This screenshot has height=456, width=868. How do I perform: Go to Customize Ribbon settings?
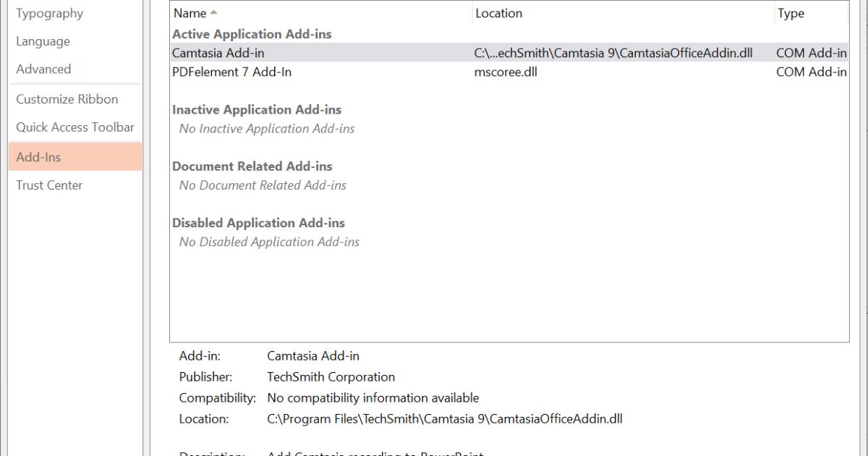pos(67,99)
